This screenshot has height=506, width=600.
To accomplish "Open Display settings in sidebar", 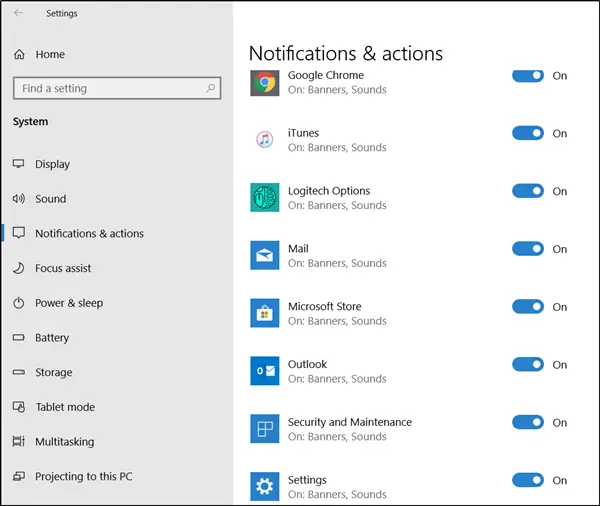I will pyautogui.click(x=52, y=164).
